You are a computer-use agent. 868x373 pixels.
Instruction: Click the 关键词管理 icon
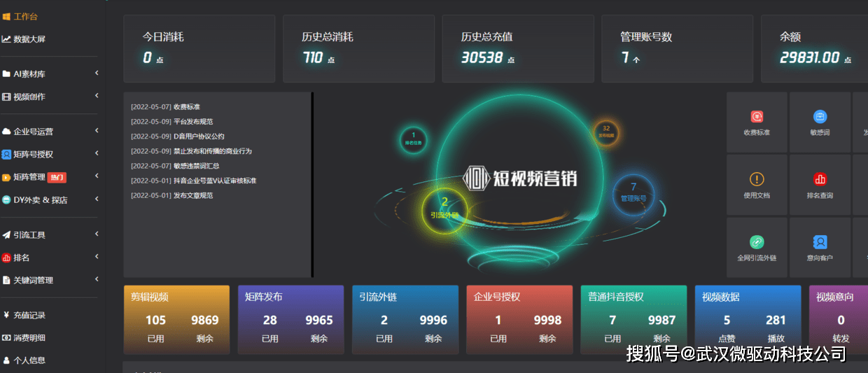(6, 280)
